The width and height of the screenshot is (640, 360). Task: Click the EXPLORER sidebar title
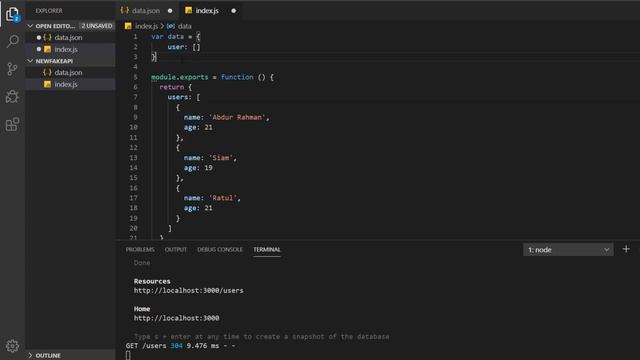click(x=49, y=11)
